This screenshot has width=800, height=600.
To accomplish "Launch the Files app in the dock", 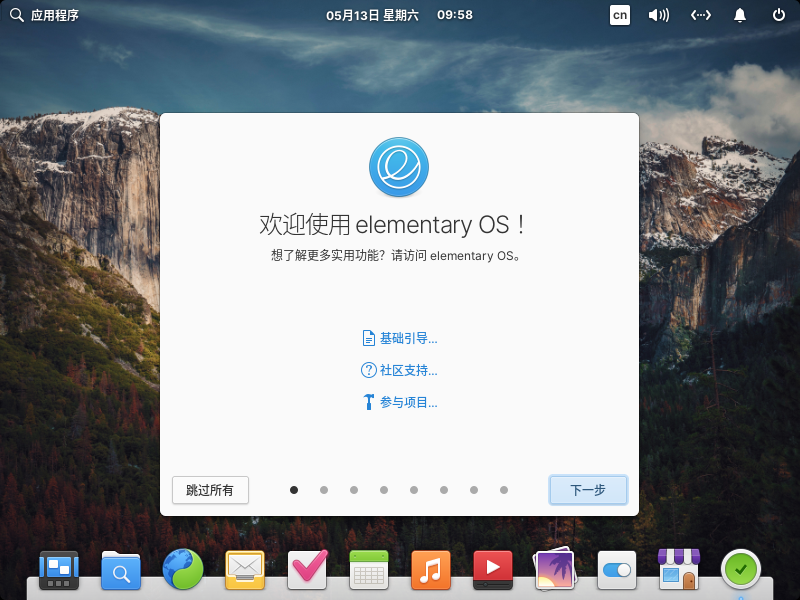I will (121, 570).
